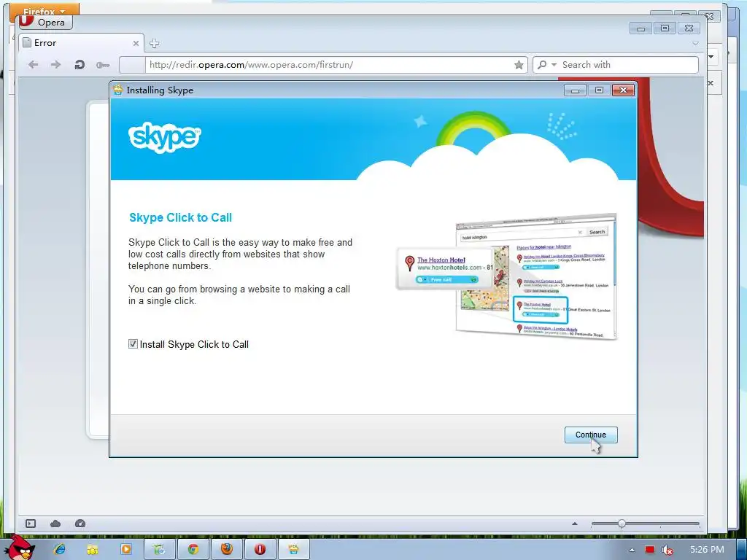This screenshot has height=560, width=747.
Task: Open Angry Birds Start button
Action: pyautogui.click(x=20, y=548)
